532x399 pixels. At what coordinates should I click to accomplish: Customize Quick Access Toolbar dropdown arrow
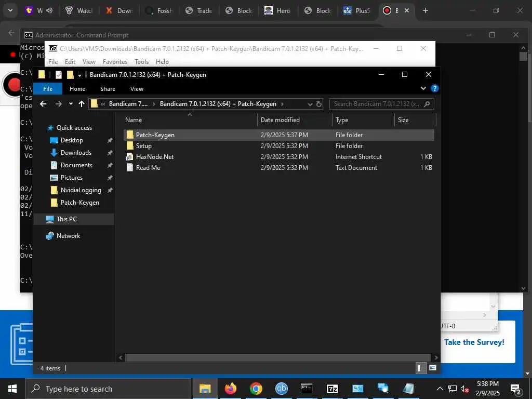pyautogui.click(x=79, y=75)
